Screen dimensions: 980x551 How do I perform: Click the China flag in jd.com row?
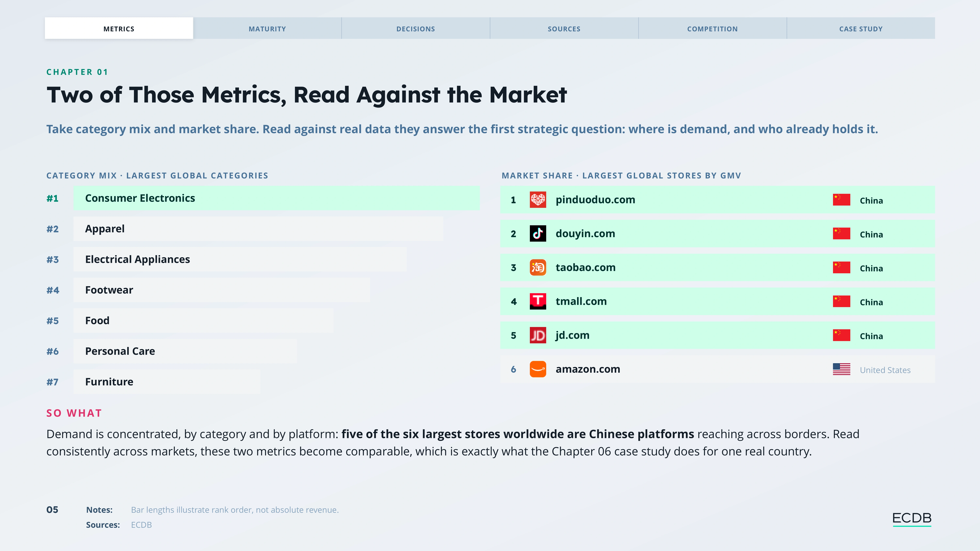tap(841, 335)
